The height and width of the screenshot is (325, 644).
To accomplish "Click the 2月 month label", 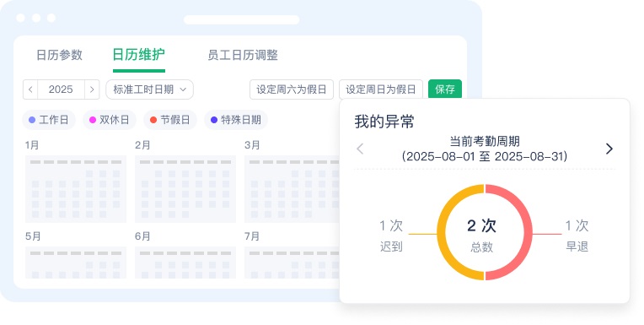I will pos(142,145).
